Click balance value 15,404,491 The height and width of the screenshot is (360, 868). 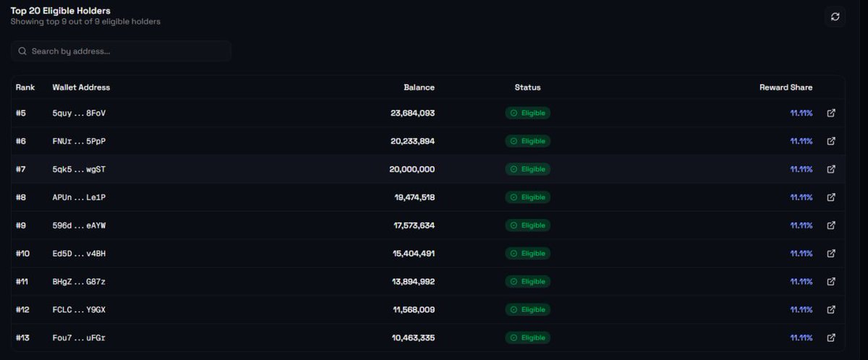(x=414, y=254)
